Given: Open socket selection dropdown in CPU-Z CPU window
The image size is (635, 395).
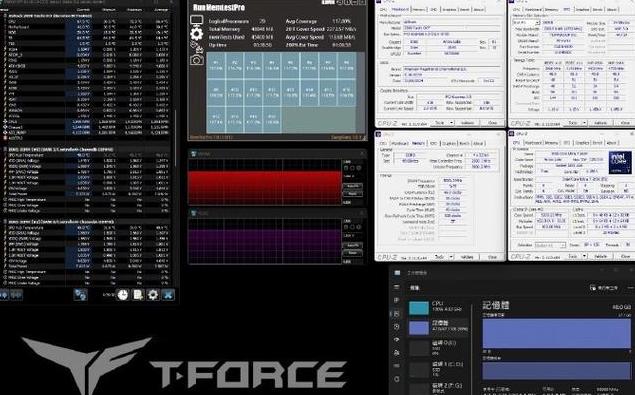Looking at the screenshot, I should pos(550,245).
